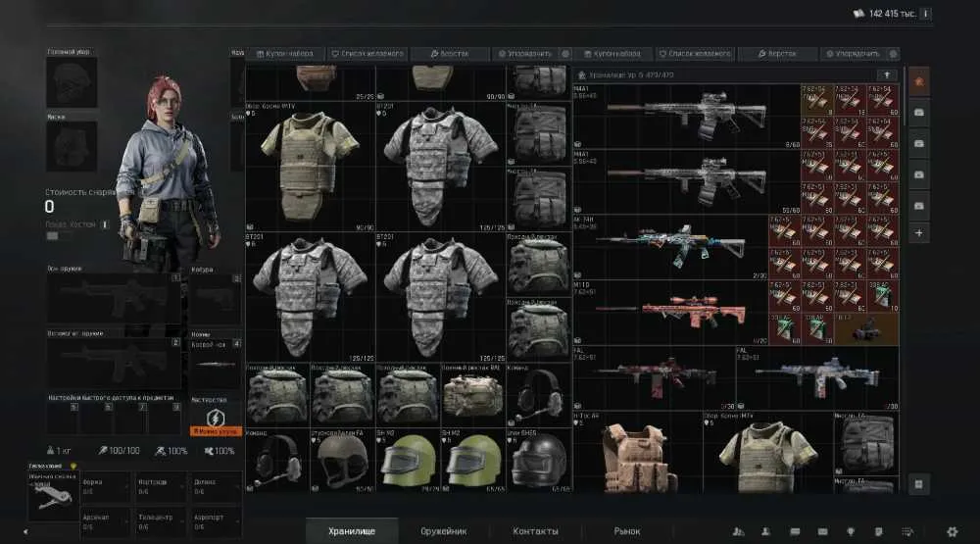Open the Рынок tab
980x544 pixels.
627,531
